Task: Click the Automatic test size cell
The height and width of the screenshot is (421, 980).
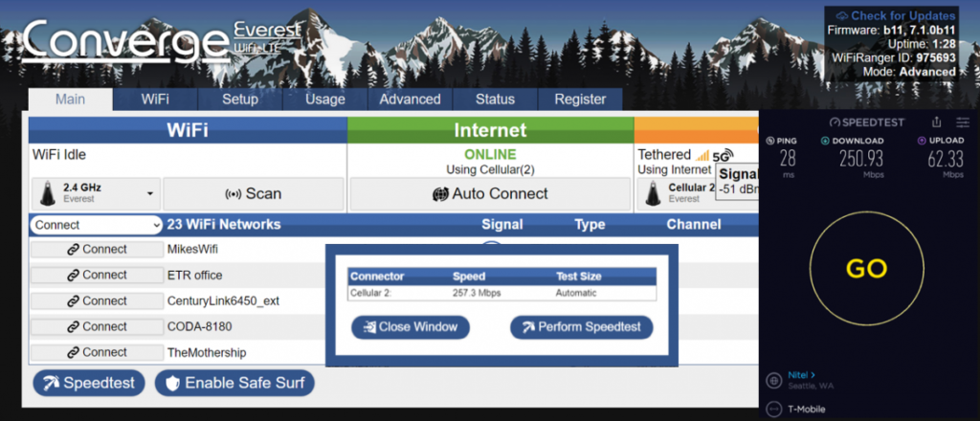Action: [575, 293]
